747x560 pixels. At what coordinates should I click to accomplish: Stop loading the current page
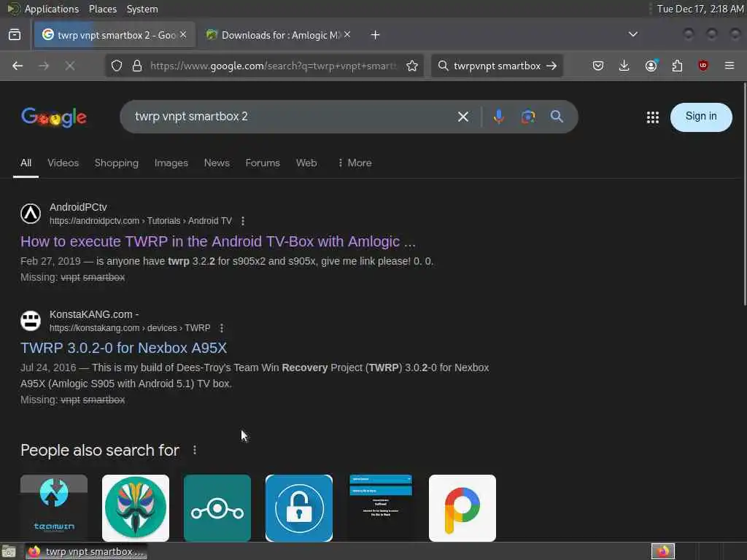point(70,66)
